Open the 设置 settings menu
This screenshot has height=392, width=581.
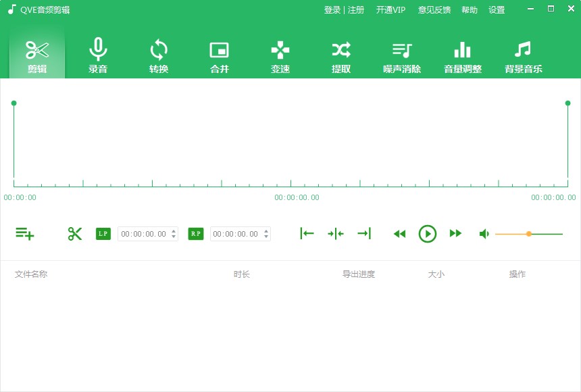[x=497, y=10]
